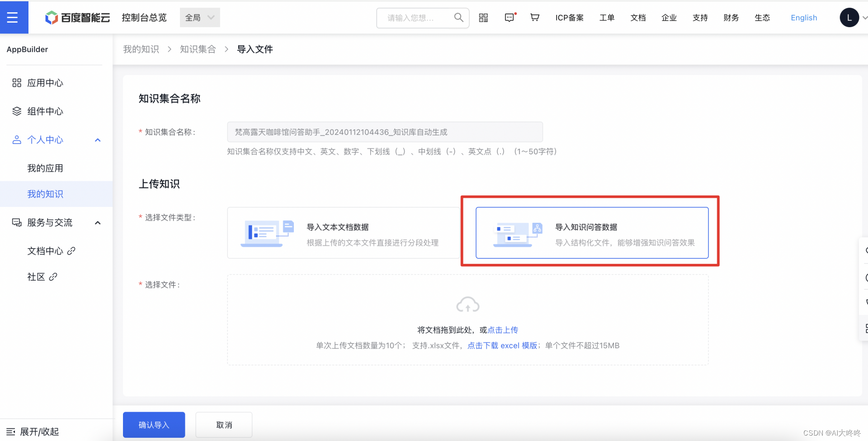Open the shopping cart icon
The height and width of the screenshot is (441, 868).
coord(534,17)
